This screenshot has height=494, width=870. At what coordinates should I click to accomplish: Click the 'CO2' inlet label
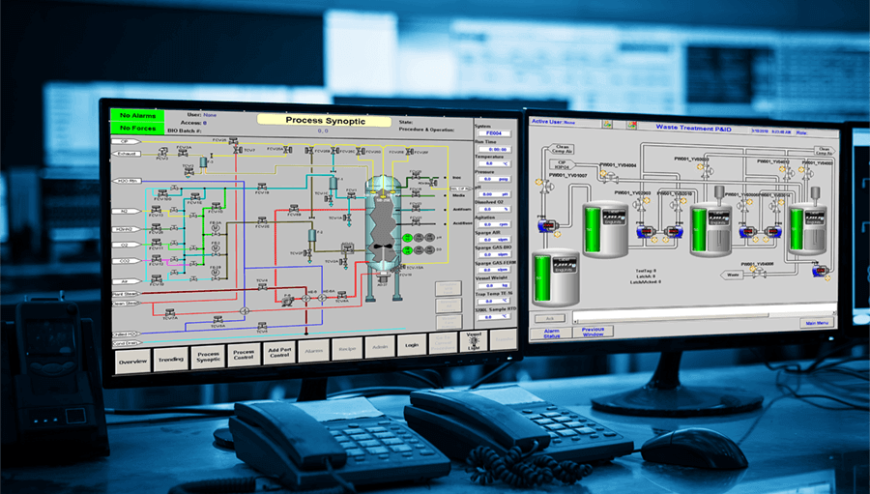pos(127,260)
